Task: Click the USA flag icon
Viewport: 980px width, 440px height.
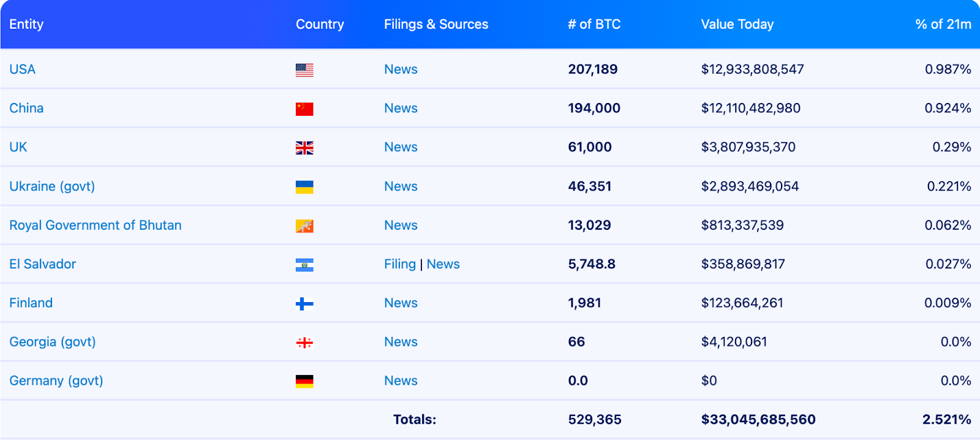Action: [304, 70]
